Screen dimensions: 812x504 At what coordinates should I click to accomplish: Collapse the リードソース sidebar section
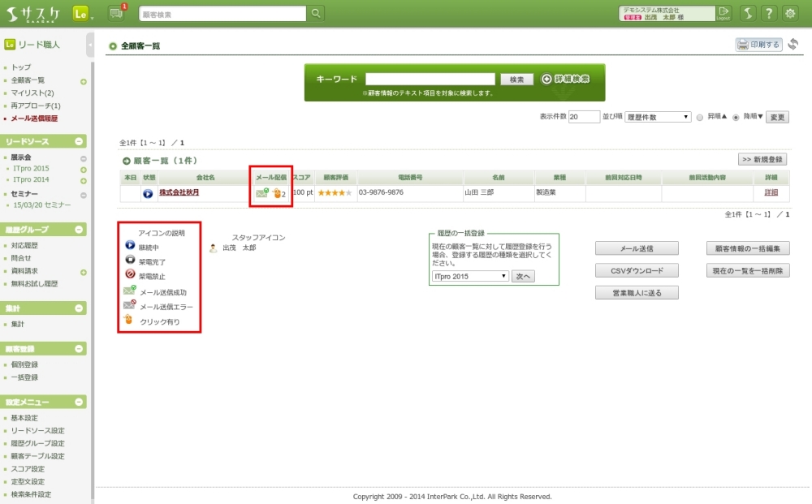[x=79, y=141]
